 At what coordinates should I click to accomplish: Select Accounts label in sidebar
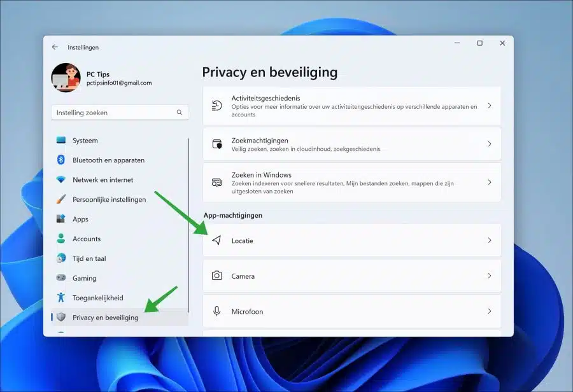pos(87,239)
